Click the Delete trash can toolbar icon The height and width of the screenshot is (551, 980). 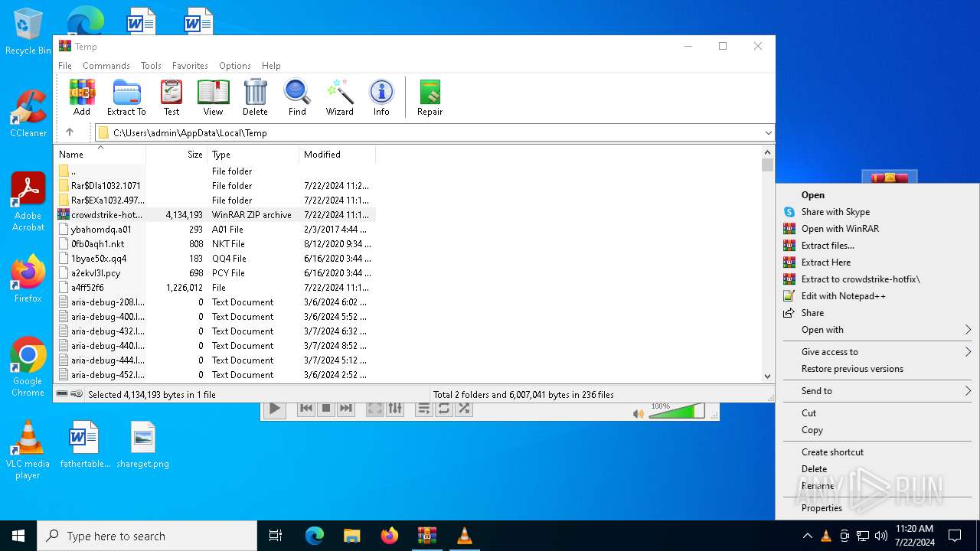click(255, 98)
